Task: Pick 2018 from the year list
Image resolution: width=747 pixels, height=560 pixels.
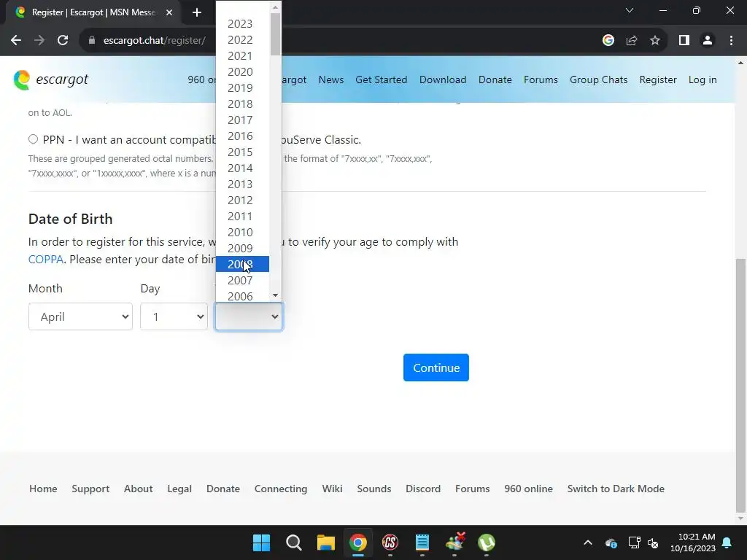Action: (242, 104)
